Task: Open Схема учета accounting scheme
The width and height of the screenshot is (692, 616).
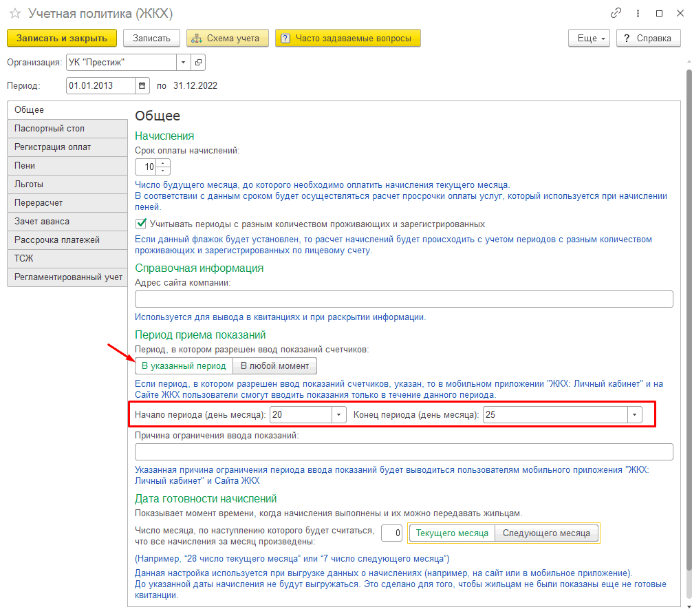Action: pyautogui.click(x=228, y=39)
